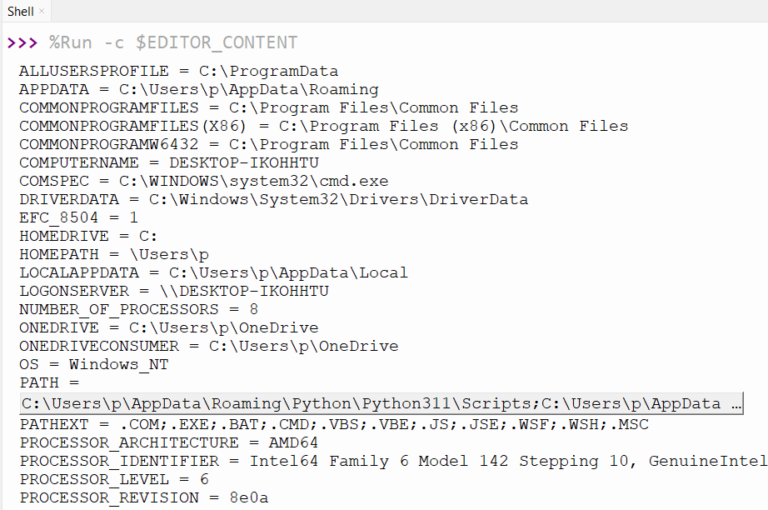Close the Shell tab
This screenshot has height=510, width=768.
[42, 10]
